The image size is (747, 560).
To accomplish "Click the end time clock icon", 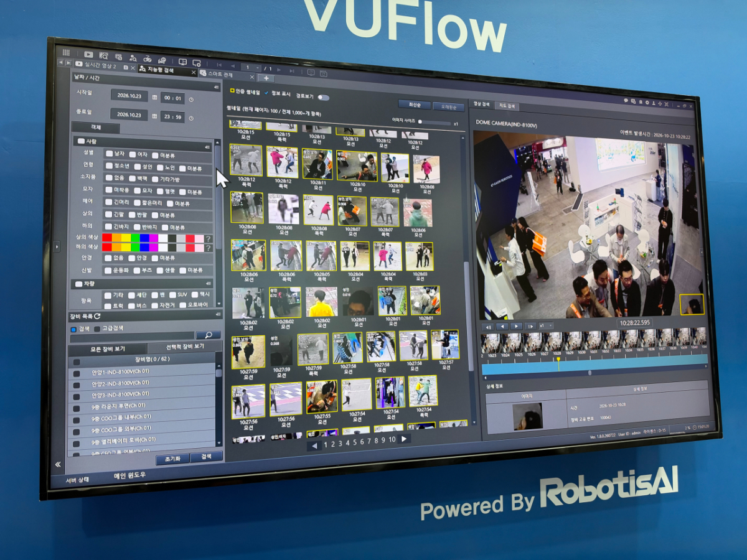I will point(190,117).
